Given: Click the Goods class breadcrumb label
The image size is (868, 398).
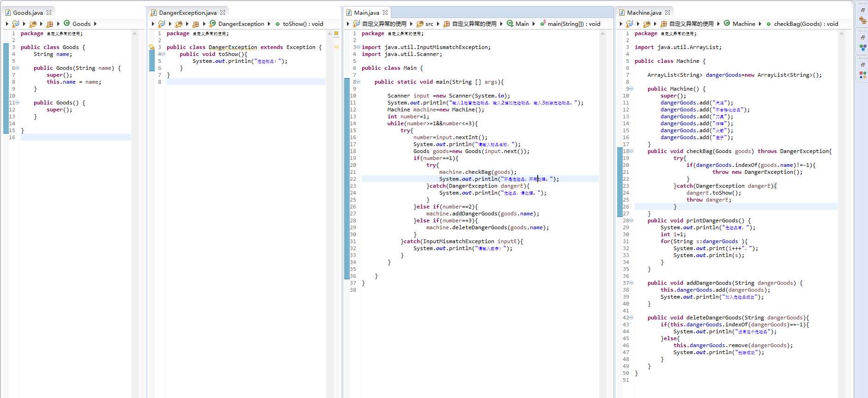Looking at the screenshot, I should [81, 24].
